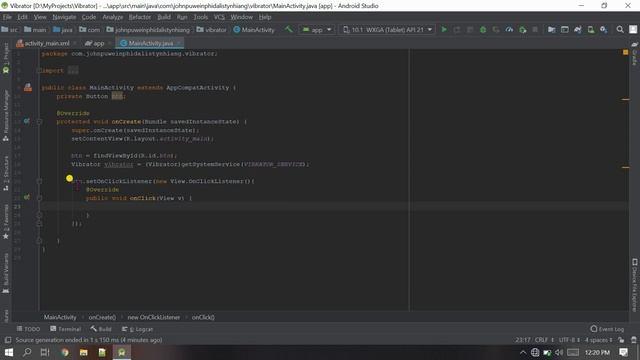
Task: Toggle the TODO tool window
Action: 28,329
